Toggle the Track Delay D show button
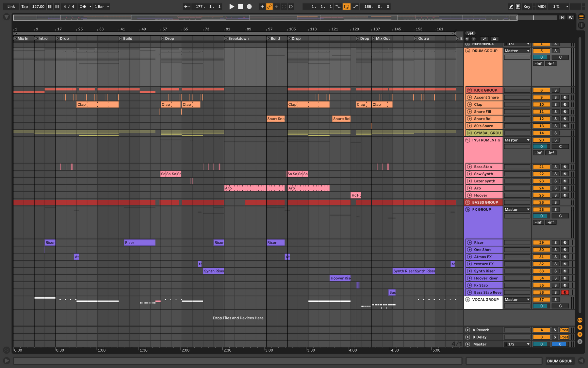The width and height of the screenshot is (588, 368). coord(580,342)
